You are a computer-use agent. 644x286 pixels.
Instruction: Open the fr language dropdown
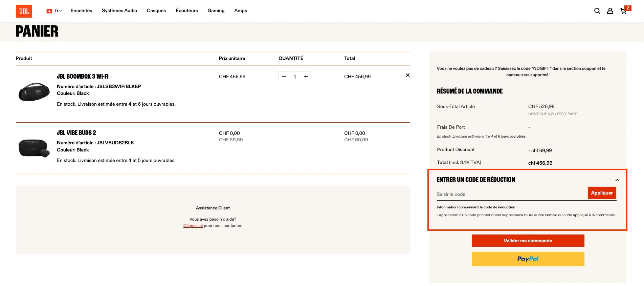[x=58, y=11]
